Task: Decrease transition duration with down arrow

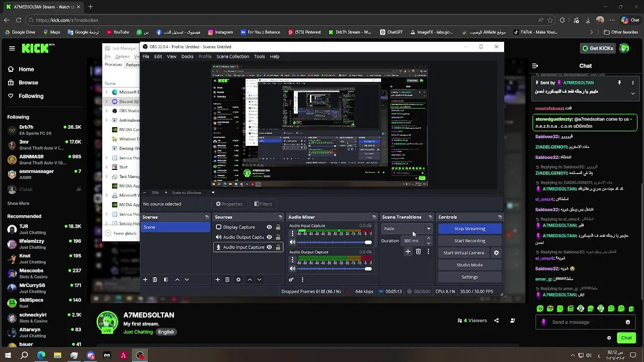Action: point(429,243)
